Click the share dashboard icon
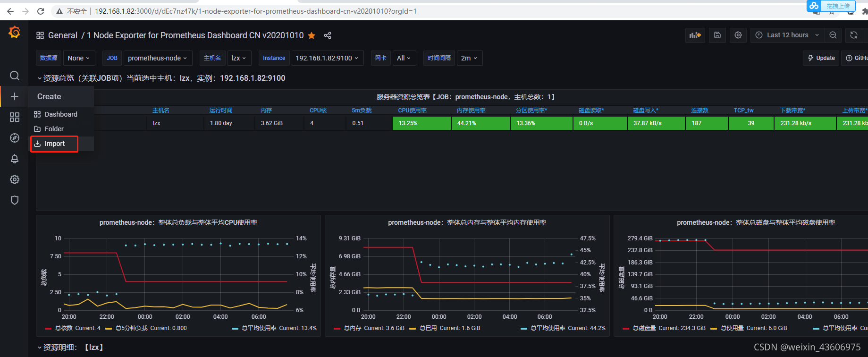868x357 pixels. [328, 35]
